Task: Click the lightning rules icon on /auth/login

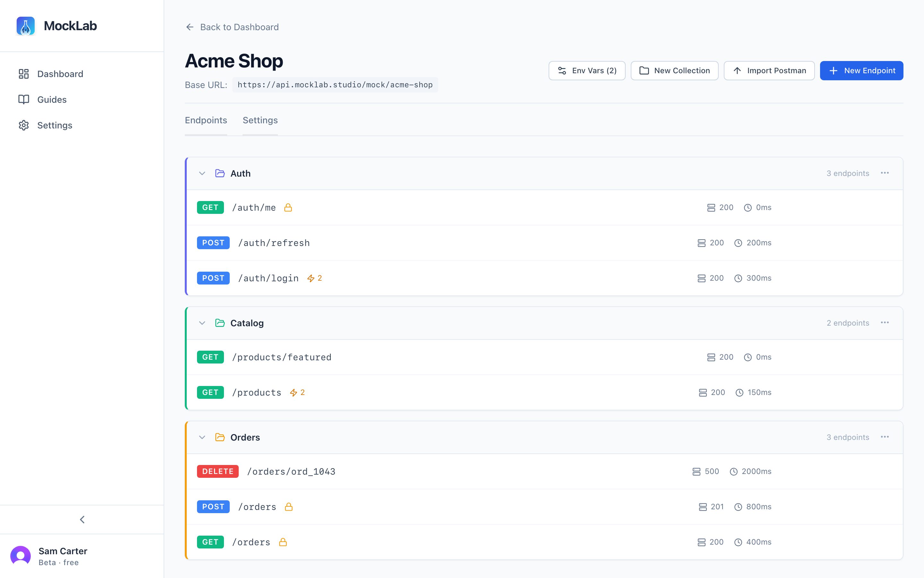Action: (311, 278)
